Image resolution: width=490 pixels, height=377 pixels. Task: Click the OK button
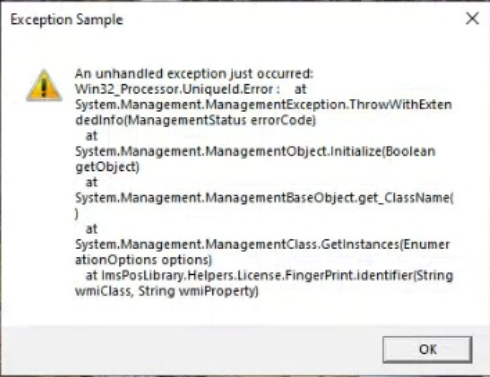427,349
